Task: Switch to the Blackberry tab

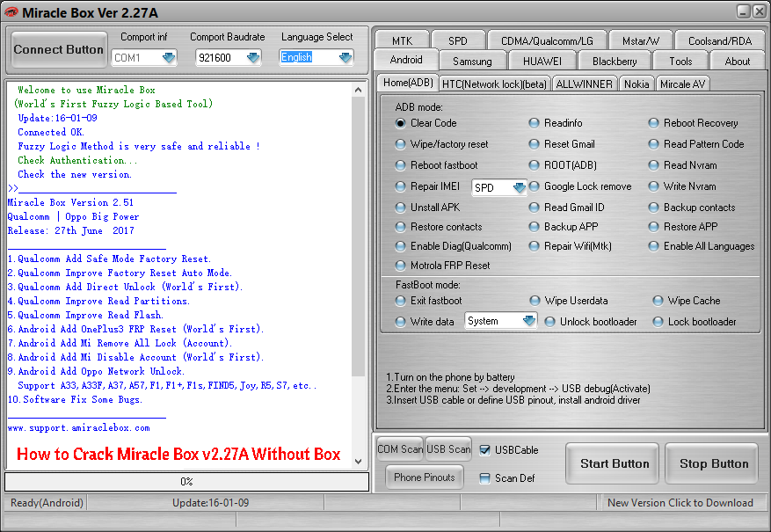Action: 615,61
